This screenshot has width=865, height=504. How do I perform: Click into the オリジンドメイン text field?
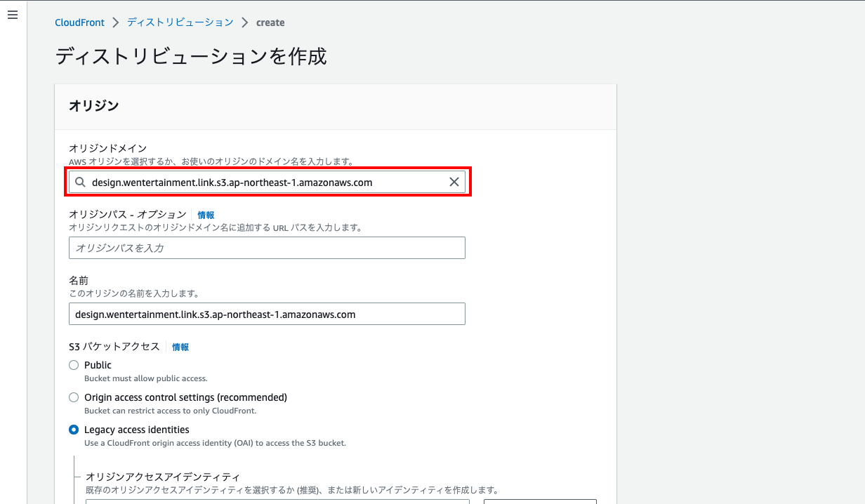pyautogui.click(x=267, y=183)
